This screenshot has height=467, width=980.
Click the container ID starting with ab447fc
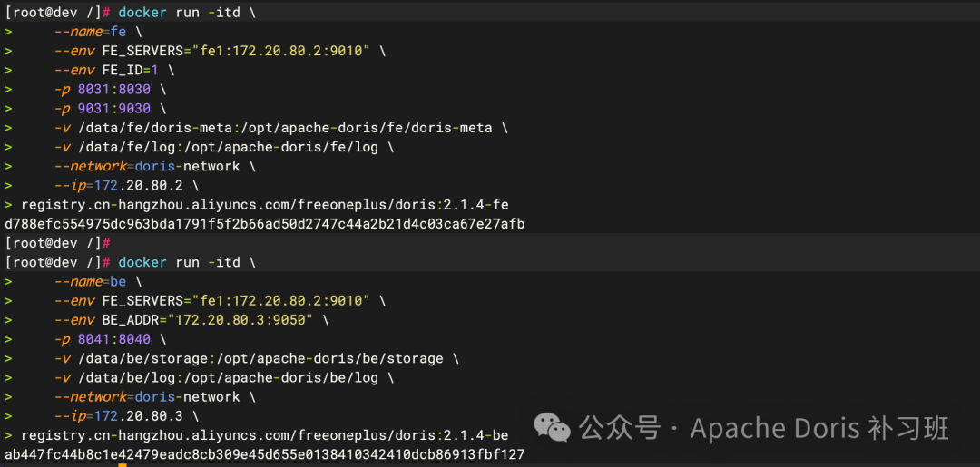click(265, 454)
